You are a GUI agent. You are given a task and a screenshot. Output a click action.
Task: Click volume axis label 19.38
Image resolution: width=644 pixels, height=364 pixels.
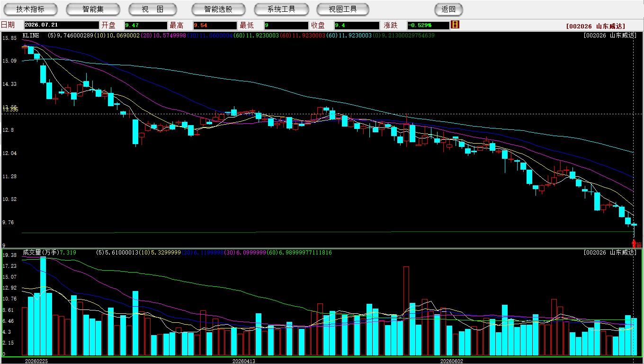9,255
